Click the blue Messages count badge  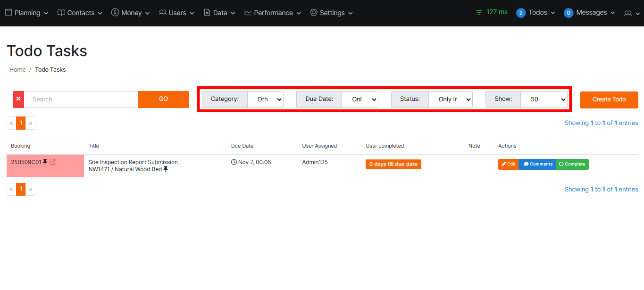[x=569, y=13]
